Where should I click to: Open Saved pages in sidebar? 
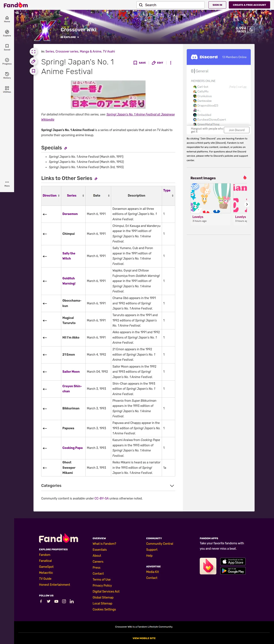point(7,47)
